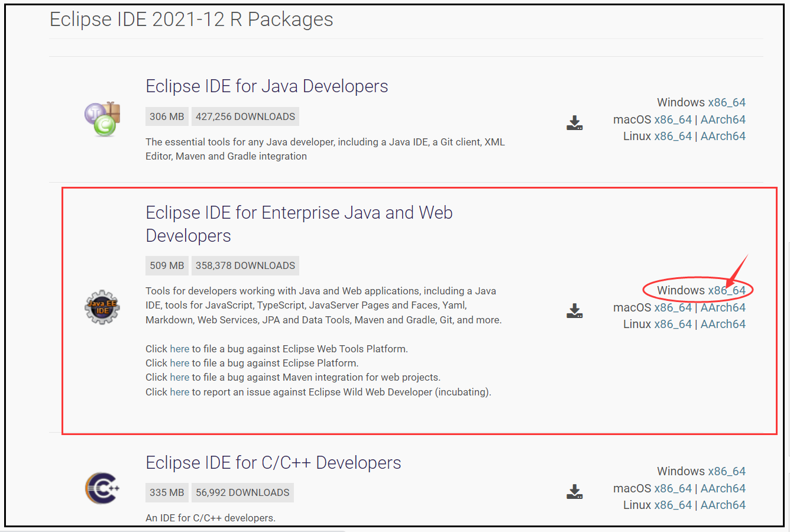The height and width of the screenshot is (532, 790).
Task: Download Linux AArch64 for Java Developers
Action: [723, 136]
